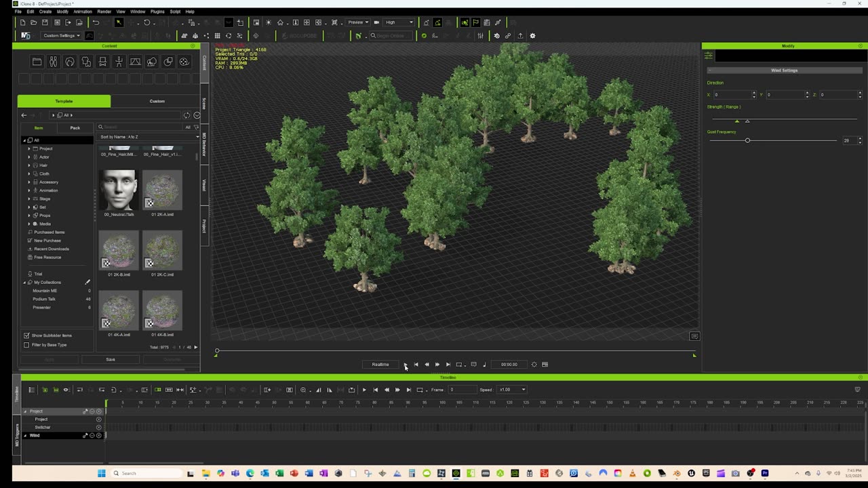868x488 pixels.
Task: Click the Save button in Content panel
Action: click(x=111, y=360)
